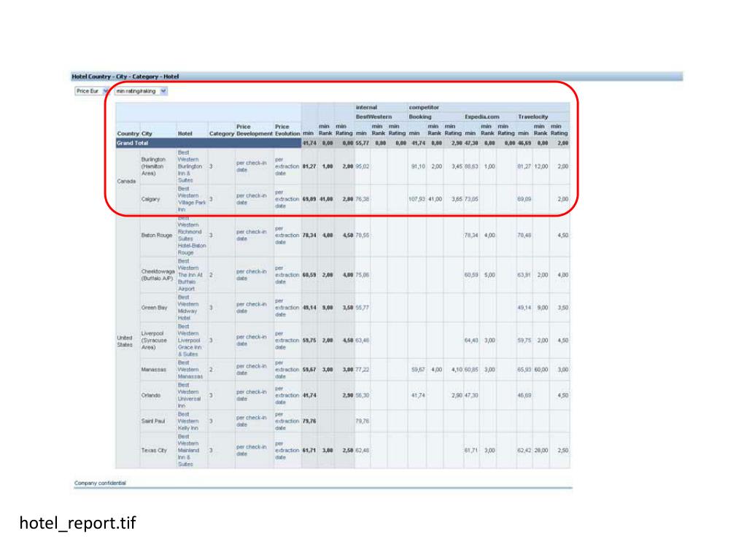Click the 62,48 BestWestern price for Texas City

[x=362, y=450]
